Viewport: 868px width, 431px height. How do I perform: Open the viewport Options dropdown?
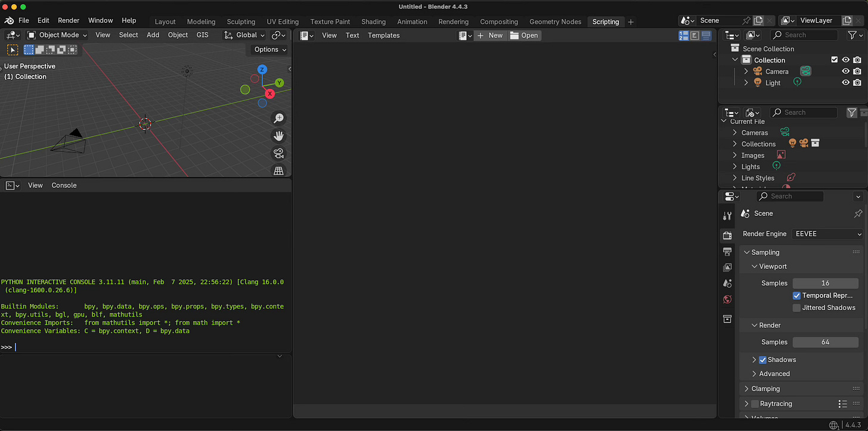[269, 49]
